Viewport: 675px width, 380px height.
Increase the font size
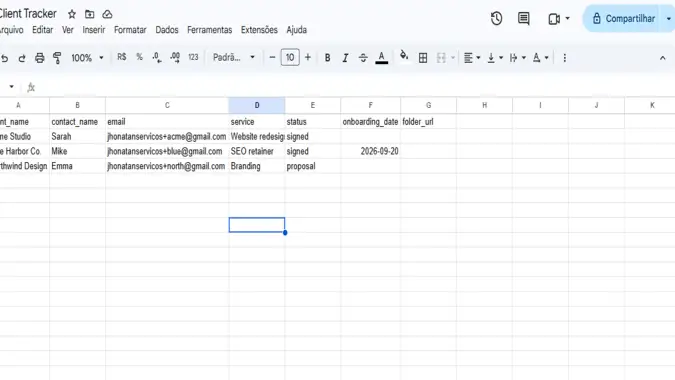308,57
